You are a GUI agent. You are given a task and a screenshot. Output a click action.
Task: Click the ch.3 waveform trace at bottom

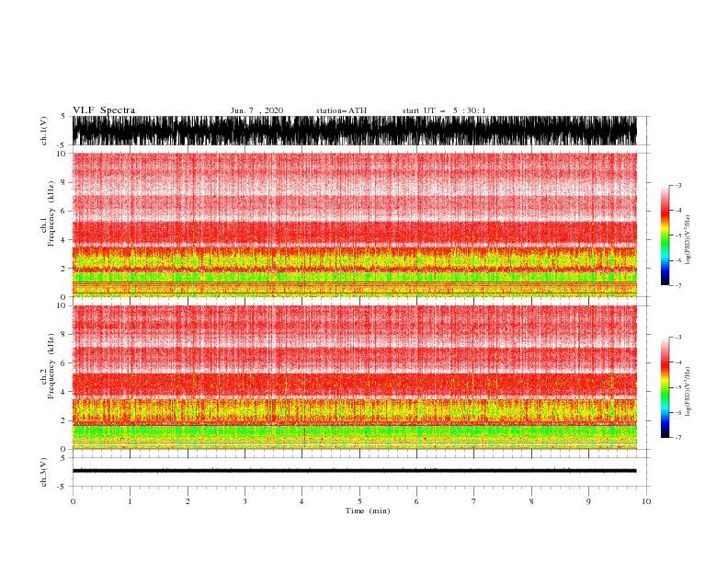(x=354, y=471)
